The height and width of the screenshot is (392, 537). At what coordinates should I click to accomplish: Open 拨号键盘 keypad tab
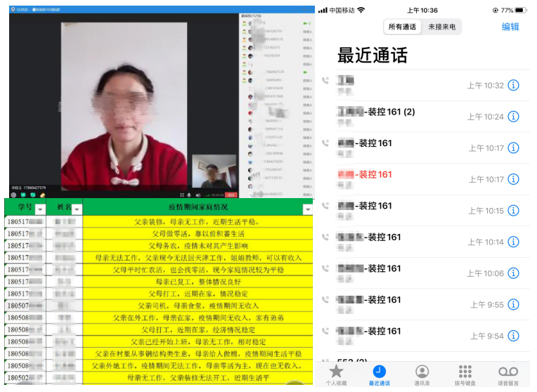click(x=465, y=375)
